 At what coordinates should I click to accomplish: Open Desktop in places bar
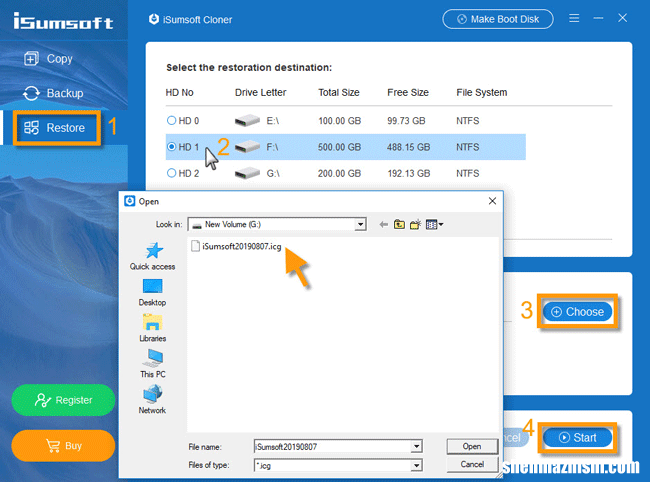153,293
